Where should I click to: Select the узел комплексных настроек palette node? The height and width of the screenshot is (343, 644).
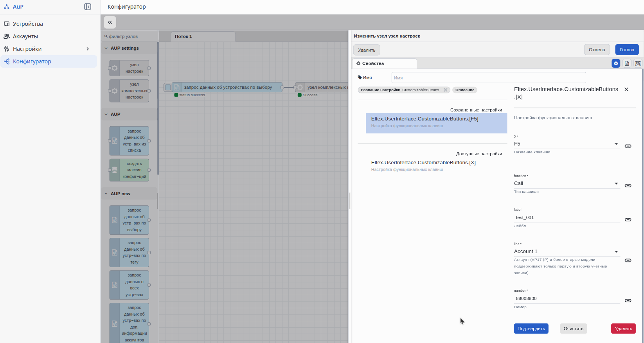point(129,91)
